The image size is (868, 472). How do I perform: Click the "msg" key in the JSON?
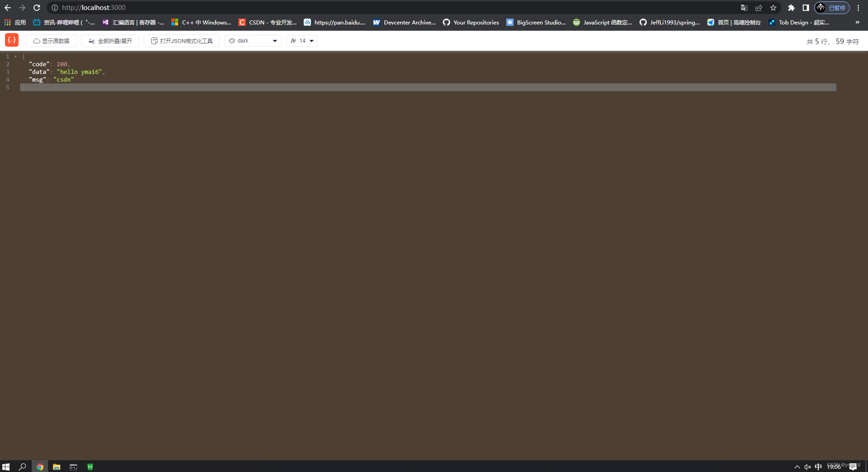(38, 80)
